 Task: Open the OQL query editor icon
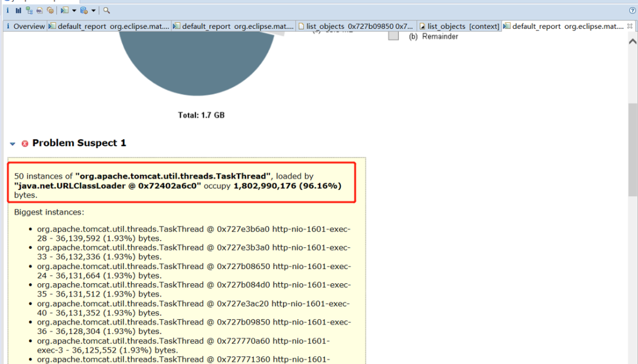(x=40, y=11)
